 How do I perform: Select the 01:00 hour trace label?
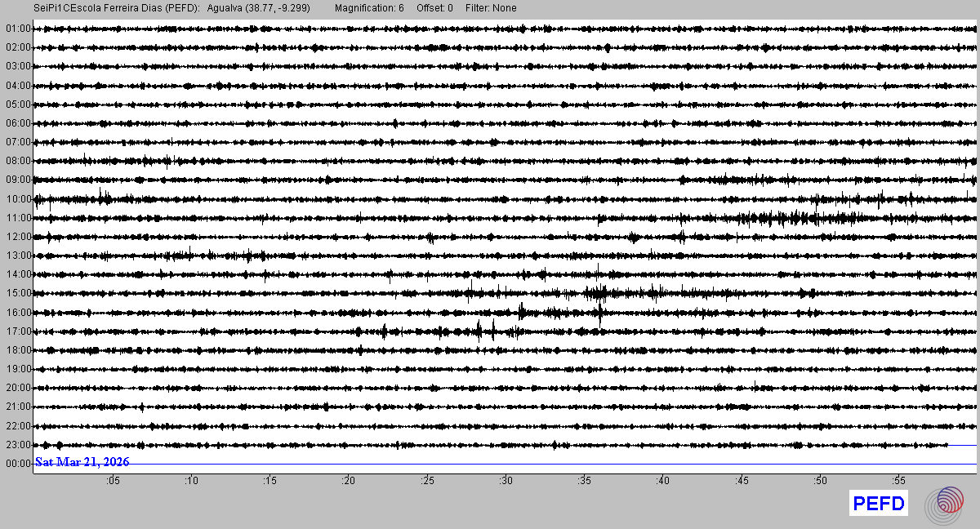point(17,29)
